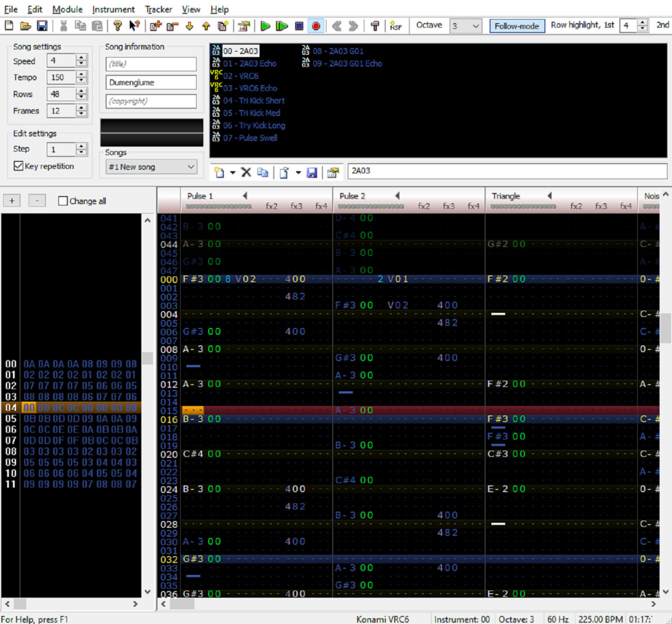
Task: Increase the Speed value
Action: click(x=82, y=58)
